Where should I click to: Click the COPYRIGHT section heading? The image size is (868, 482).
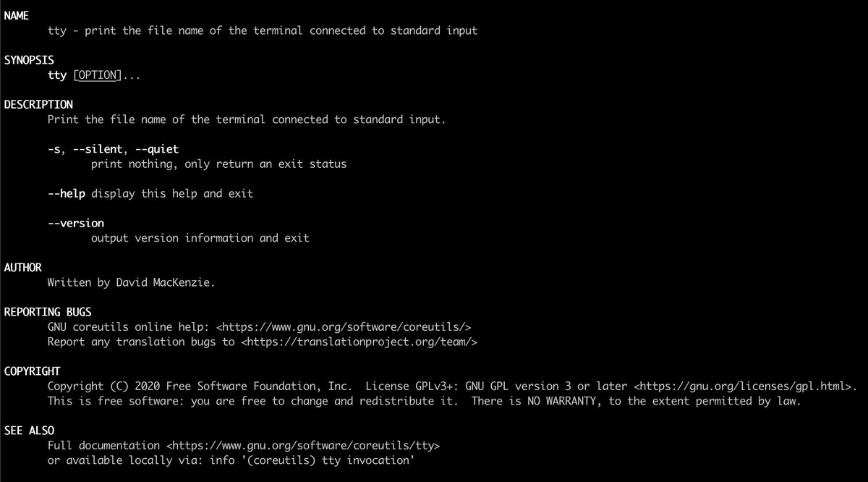coord(32,371)
